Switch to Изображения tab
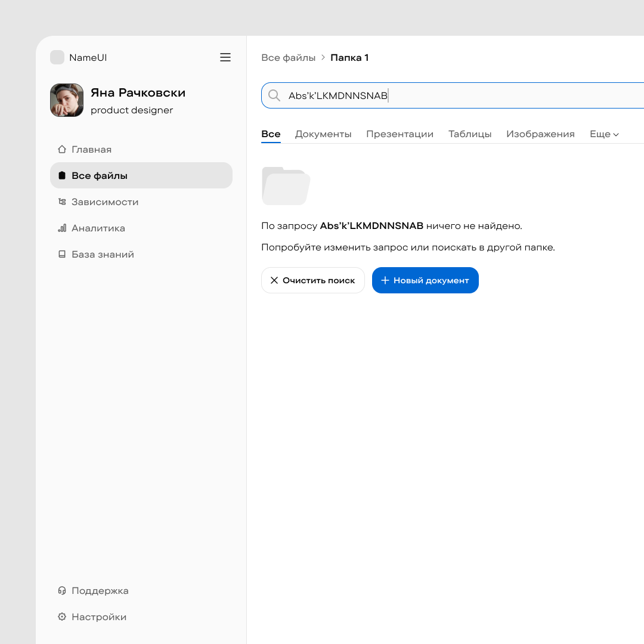Screen dimensions: 644x644 click(540, 134)
